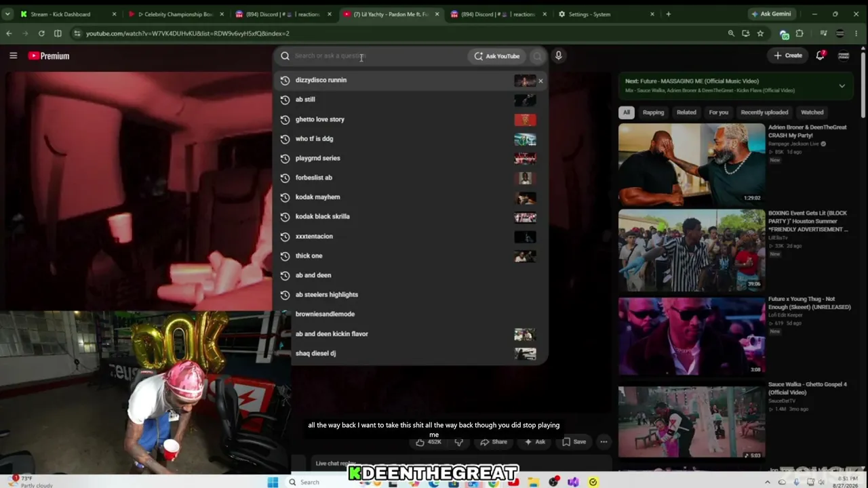Screen dimensions: 868x488
Task: Open the YouTube guide hamburger menu
Action: tap(13, 56)
